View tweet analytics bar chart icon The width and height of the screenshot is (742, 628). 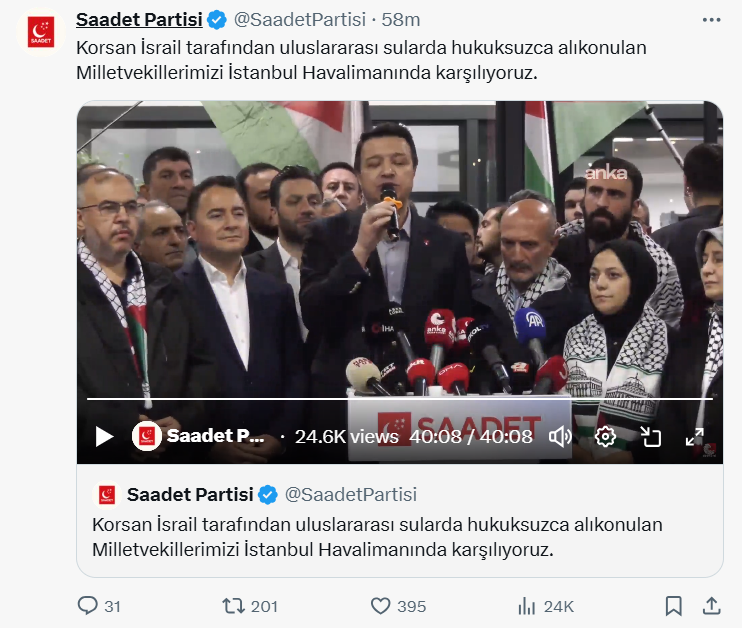526,606
